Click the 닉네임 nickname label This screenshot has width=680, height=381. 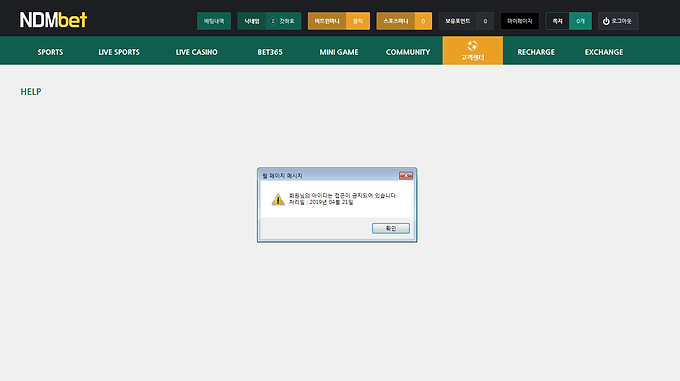click(x=252, y=21)
